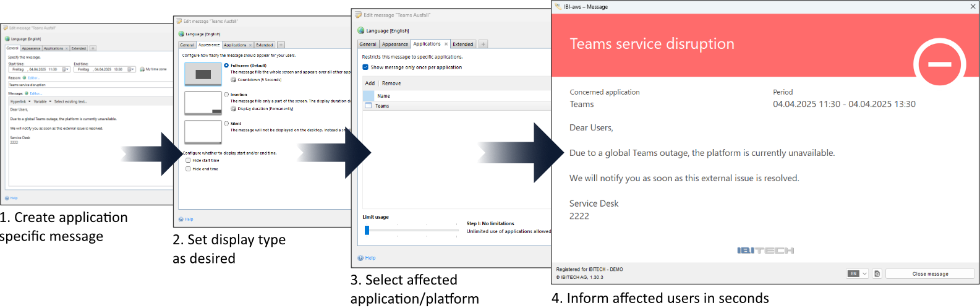Click Select existing text option
This screenshot has height=308, width=980.
tap(70, 101)
